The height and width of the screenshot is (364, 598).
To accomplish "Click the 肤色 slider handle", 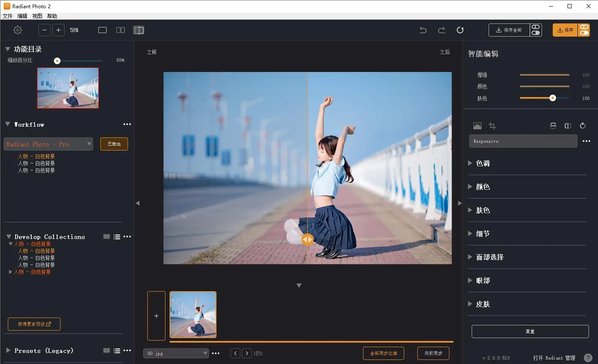I will pyautogui.click(x=553, y=98).
